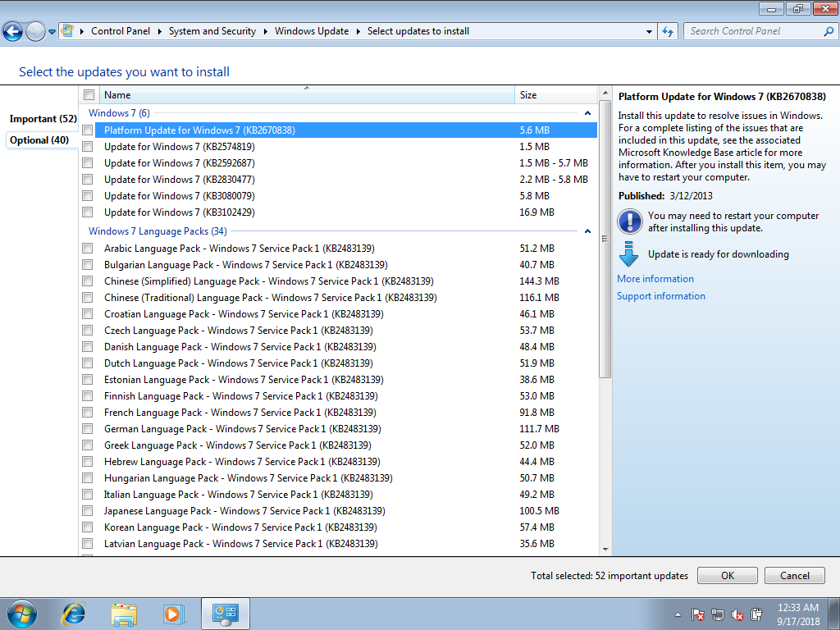Click the Forward navigation arrow button
This screenshot has width=840, height=630.
35,31
